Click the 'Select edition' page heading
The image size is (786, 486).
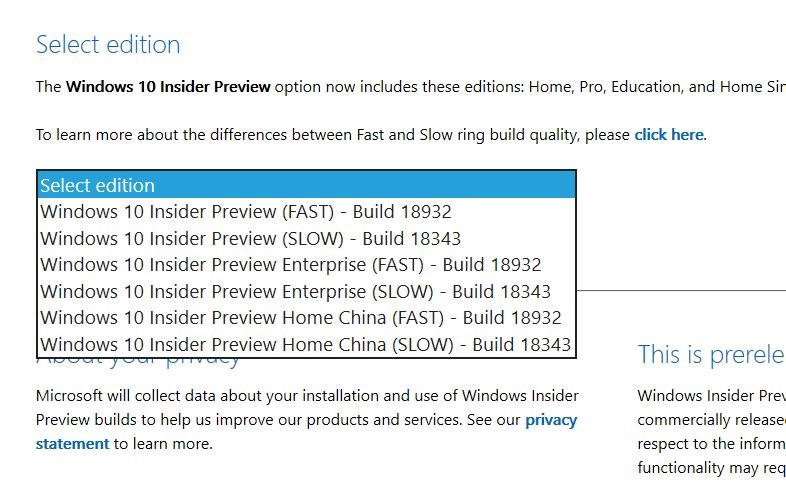click(x=108, y=45)
